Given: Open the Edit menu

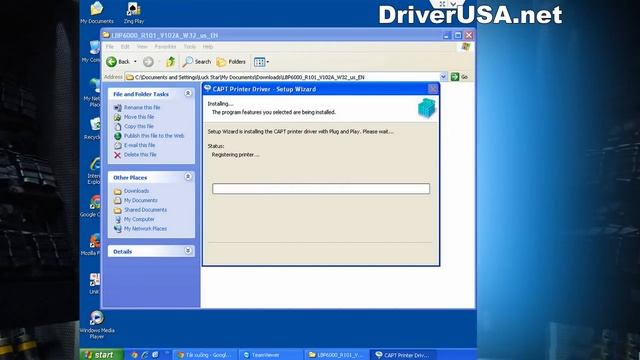Looking at the screenshot, I should coord(125,47).
